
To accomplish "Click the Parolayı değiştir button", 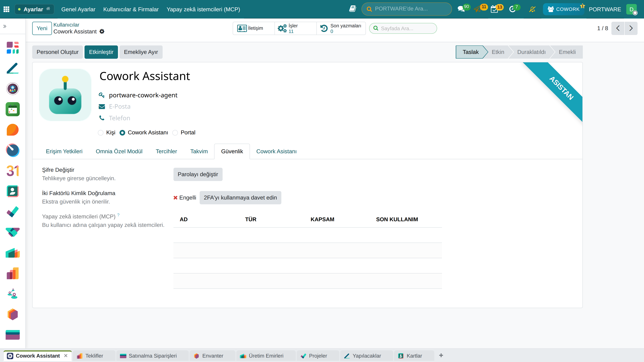I will point(198,174).
